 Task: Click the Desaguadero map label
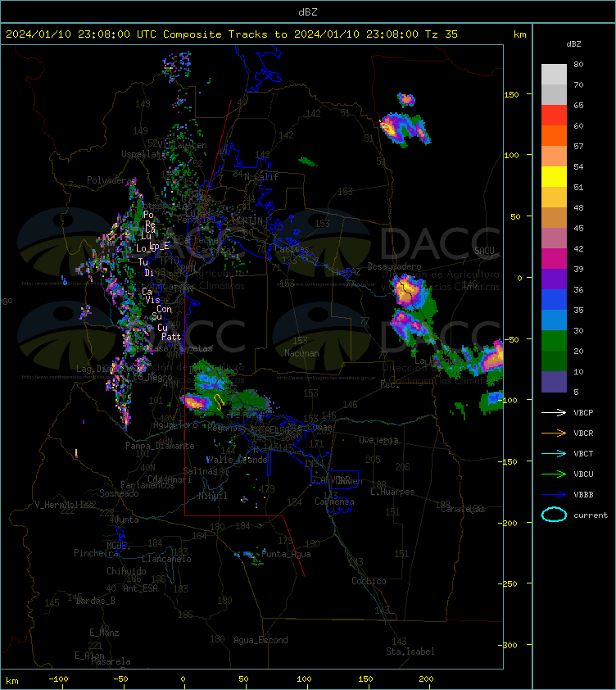(x=394, y=266)
